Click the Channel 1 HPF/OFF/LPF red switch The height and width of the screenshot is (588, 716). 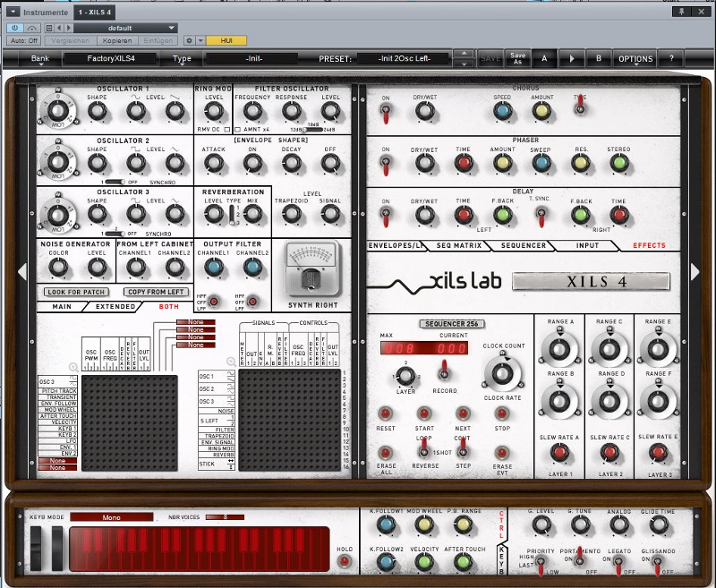point(213,302)
